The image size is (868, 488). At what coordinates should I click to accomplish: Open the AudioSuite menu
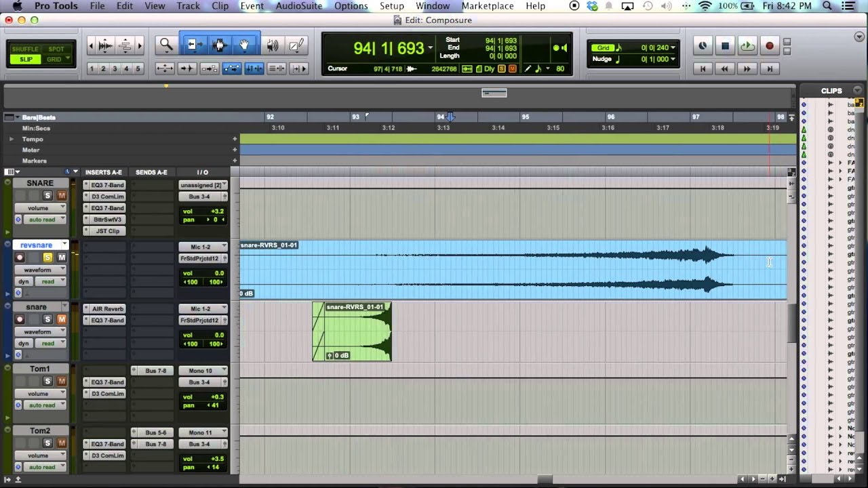(x=298, y=6)
